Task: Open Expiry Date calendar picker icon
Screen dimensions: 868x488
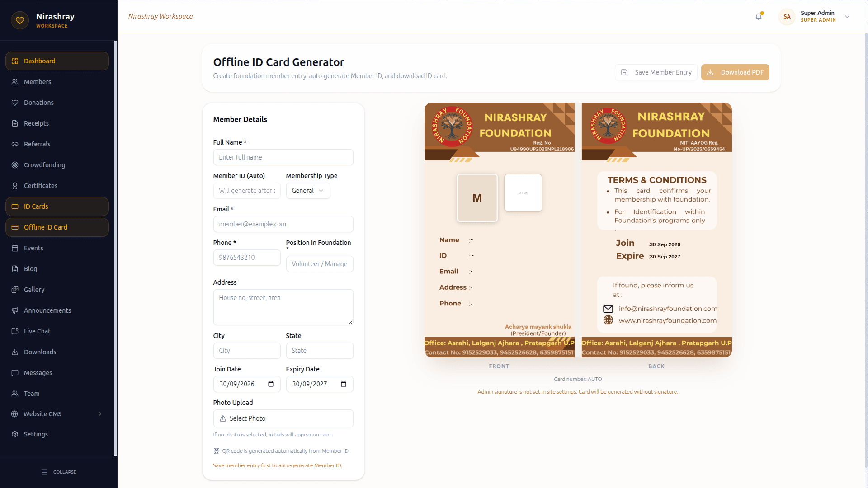Action: [x=344, y=384]
